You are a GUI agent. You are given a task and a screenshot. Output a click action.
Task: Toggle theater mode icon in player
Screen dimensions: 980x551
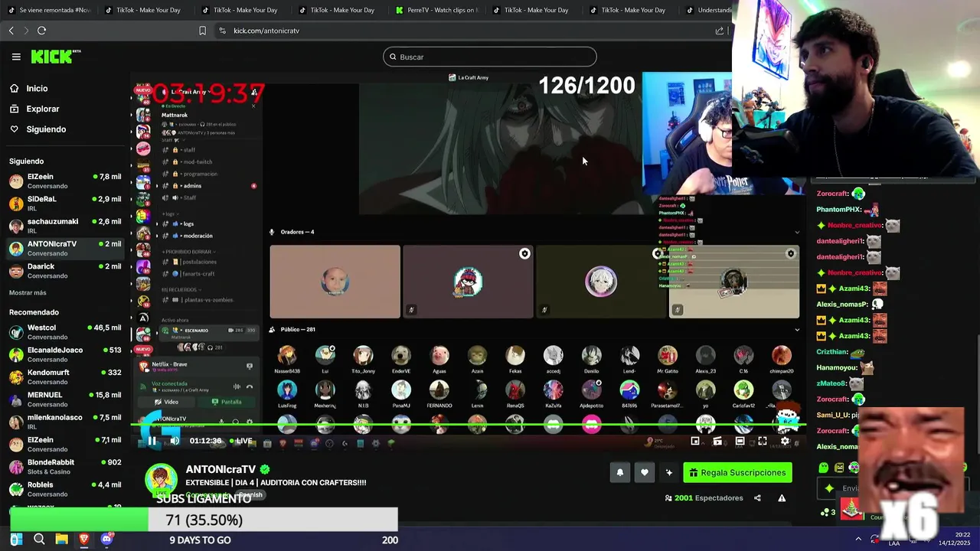point(740,441)
